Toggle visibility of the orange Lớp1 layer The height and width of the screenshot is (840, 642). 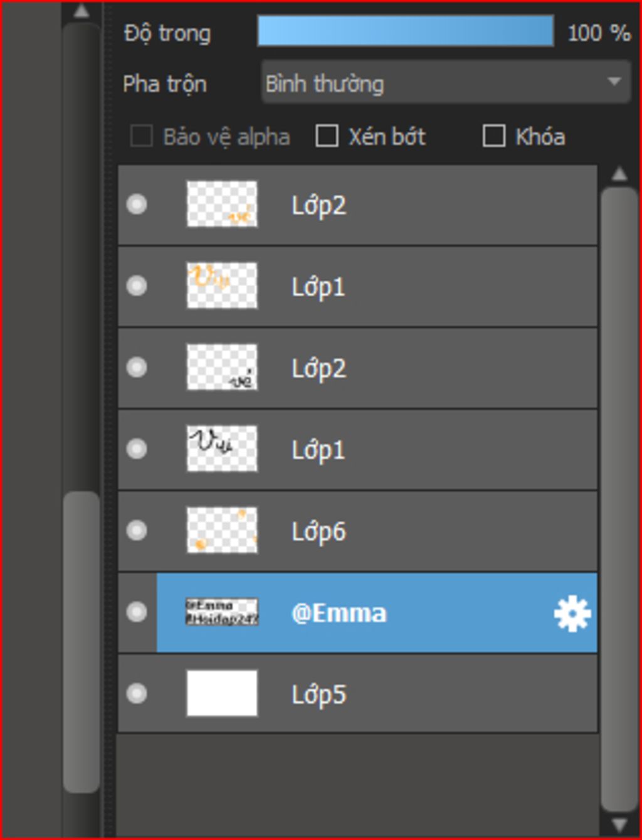pos(137,286)
